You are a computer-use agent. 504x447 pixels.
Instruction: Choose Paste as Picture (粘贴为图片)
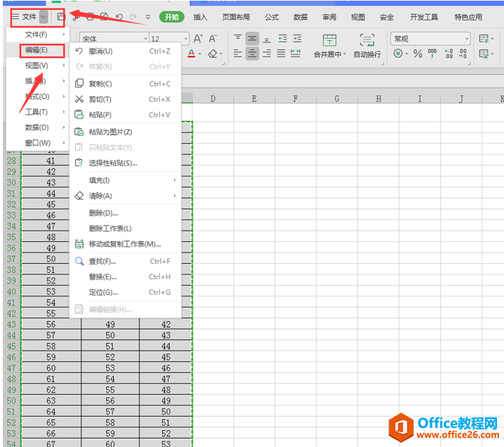(110, 132)
